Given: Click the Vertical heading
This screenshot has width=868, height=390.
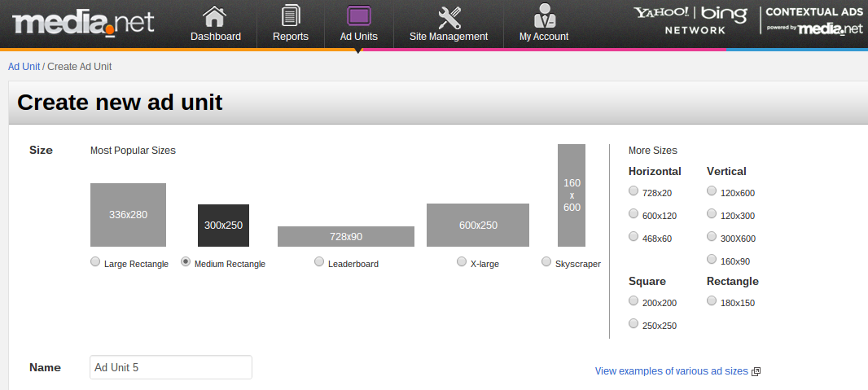Looking at the screenshot, I should coord(726,172).
